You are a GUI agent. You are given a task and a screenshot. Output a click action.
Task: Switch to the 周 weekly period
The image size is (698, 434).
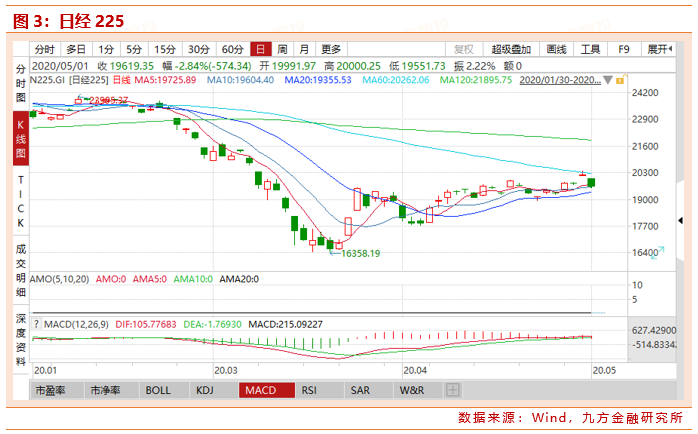(x=283, y=48)
